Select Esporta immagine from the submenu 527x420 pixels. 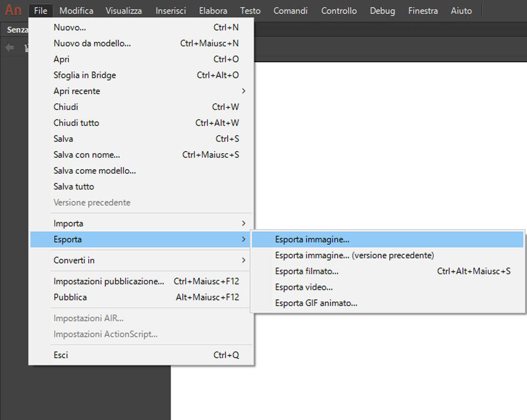click(311, 239)
